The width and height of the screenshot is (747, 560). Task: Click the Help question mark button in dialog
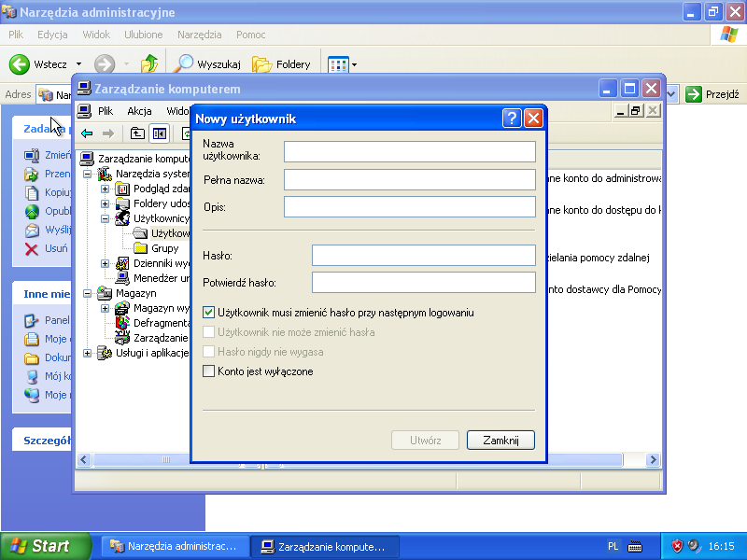coord(512,119)
